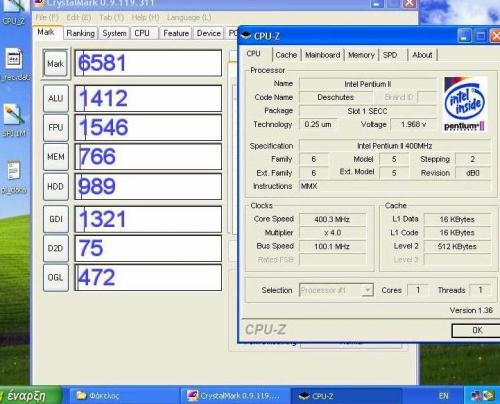
Task: Click the Level 2 cache value '512 KBytes'
Action: tap(457, 246)
